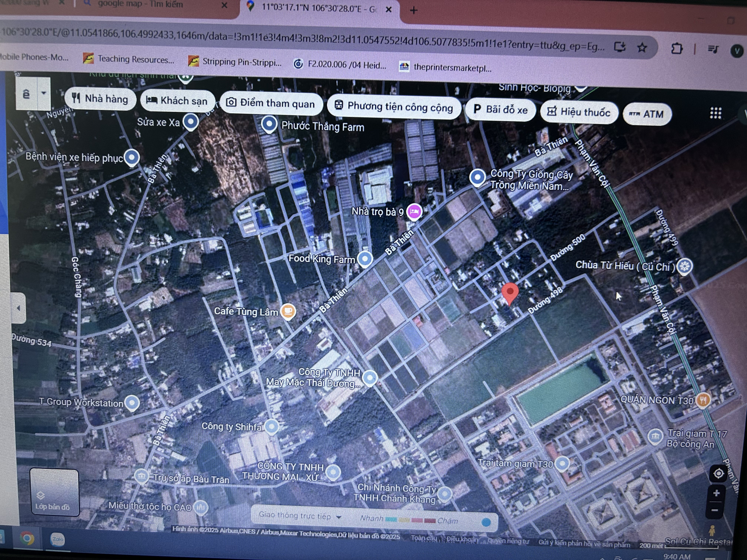Open theprintersmarketpl bookmark
The image size is (747, 560).
pos(446,67)
